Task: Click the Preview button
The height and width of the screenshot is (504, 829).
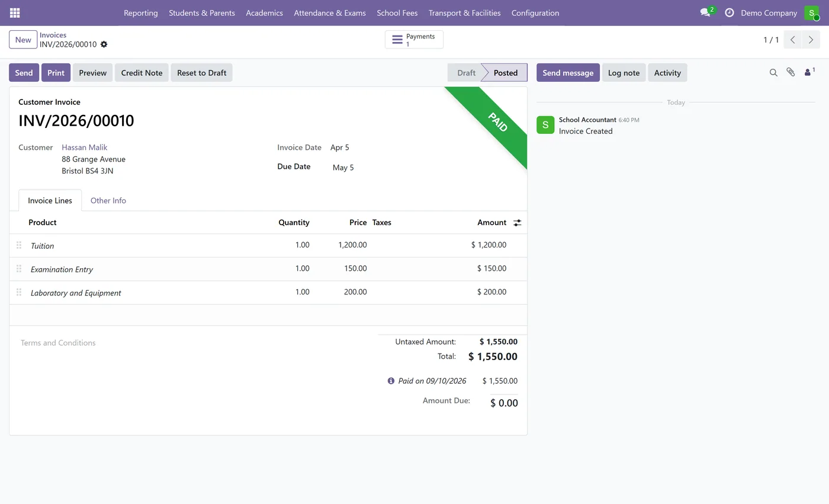Action: (92, 73)
